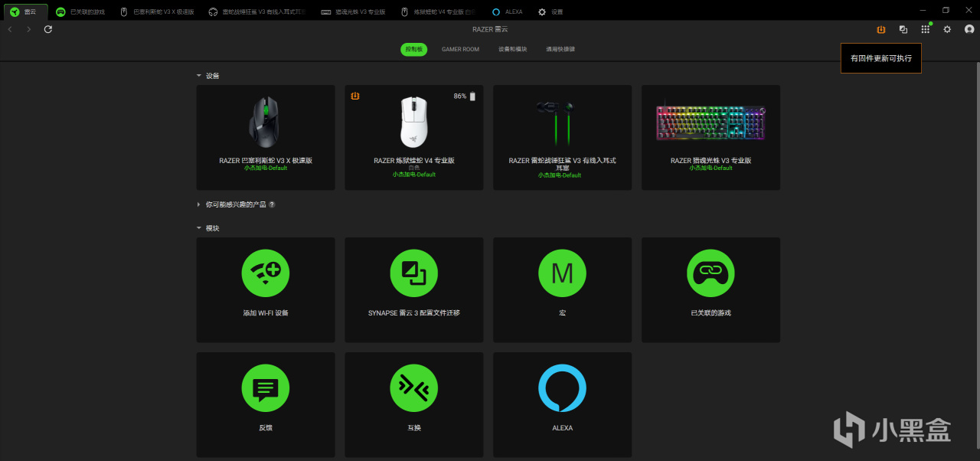Select the GAMER ROOM sub-tab
This screenshot has width=980, height=461.
(460, 49)
